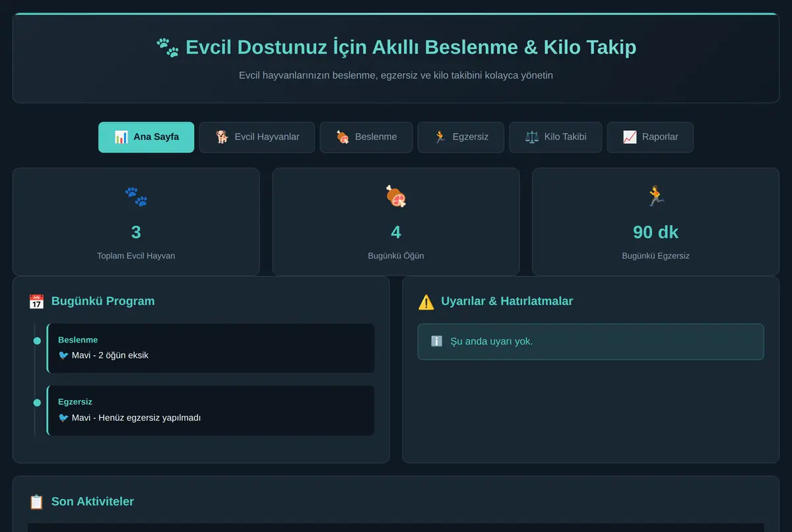
Task: Open the Raporlar tab
Action: pyautogui.click(x=650, y=137)
